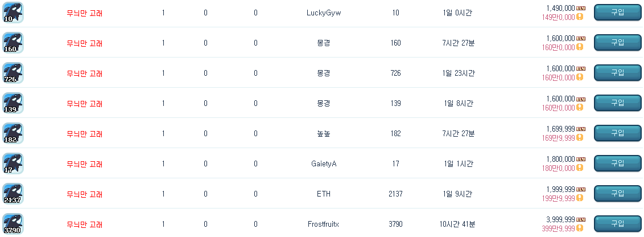Click the ELY badge next to 1,490,000
The width and height of the screenshot is (644, 237).
click(581, 8)
